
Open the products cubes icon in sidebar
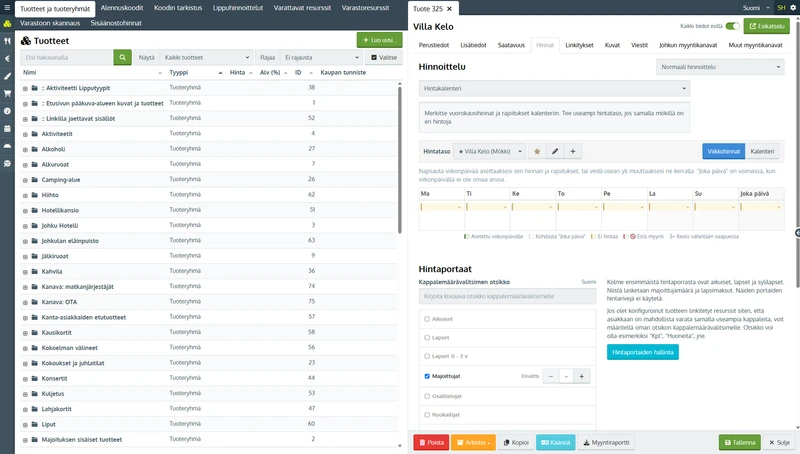pyautogui.click(x=7, y=23)
